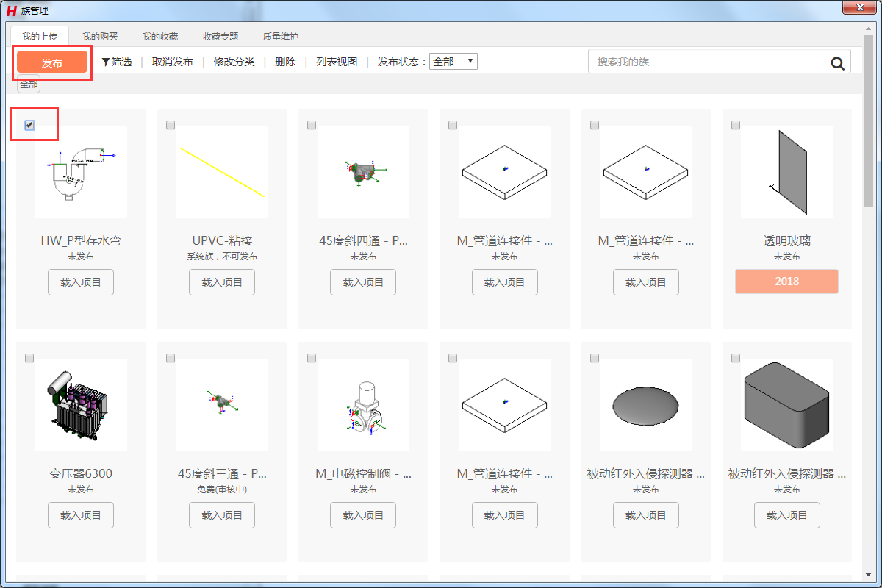The height and width of the screenshot is (588, 882).
Task: Click the orange 发布 button
Action: point(52,62)
